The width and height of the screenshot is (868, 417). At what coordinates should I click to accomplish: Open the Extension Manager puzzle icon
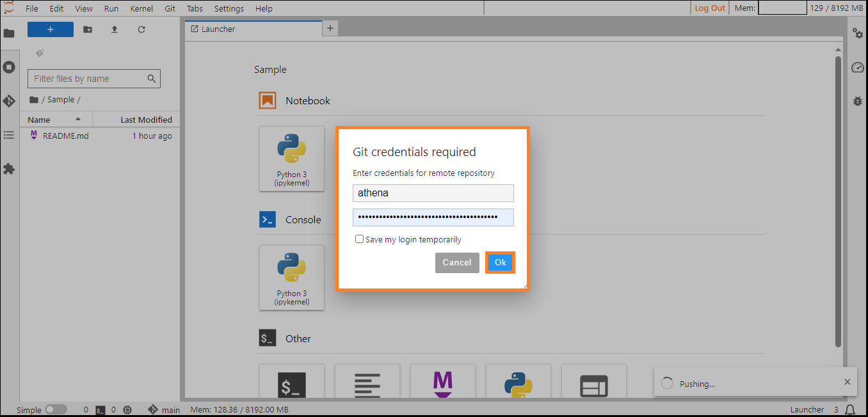coord(9,169)
